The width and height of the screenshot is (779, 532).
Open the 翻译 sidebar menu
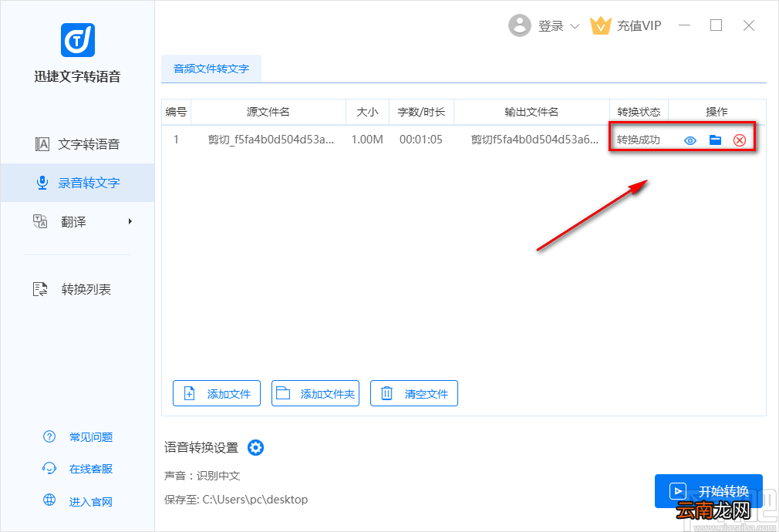pyautogui.click(x=77, y=221)
